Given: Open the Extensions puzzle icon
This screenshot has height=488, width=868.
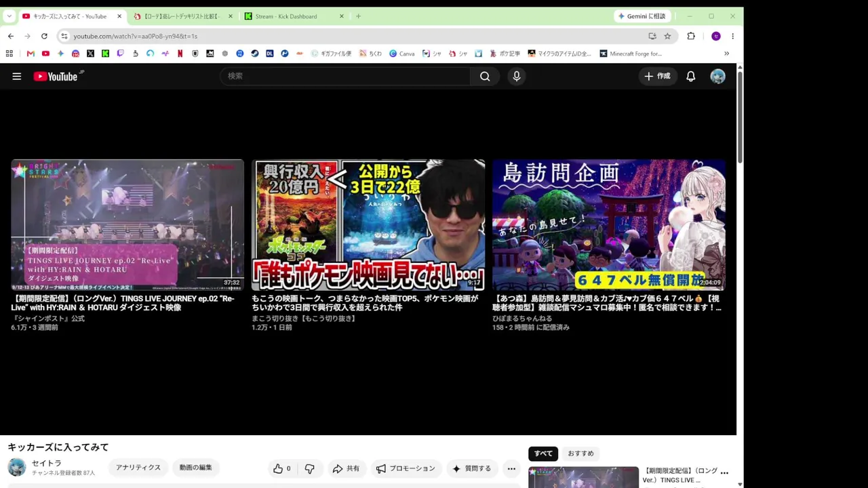Looking at the screenshot, I should tap(691, 36).
